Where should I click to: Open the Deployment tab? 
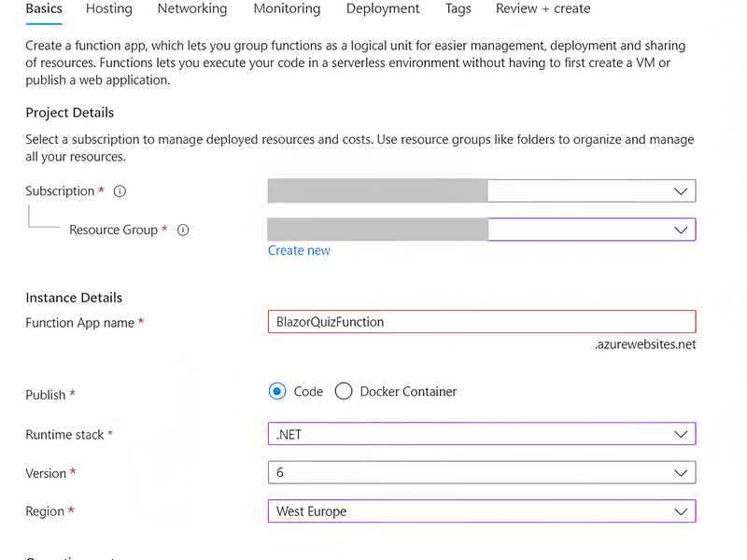click(x=383, y=8)
